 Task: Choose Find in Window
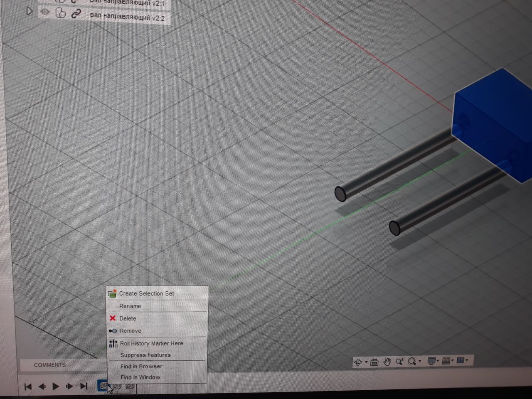pyautogui.click(x=157, y=377)
